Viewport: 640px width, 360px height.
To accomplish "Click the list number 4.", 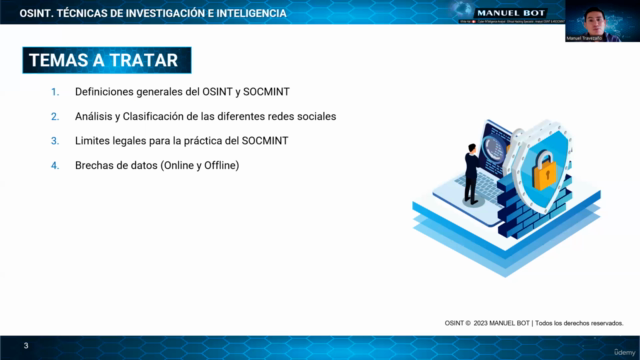I will click(x=55, y=166).
